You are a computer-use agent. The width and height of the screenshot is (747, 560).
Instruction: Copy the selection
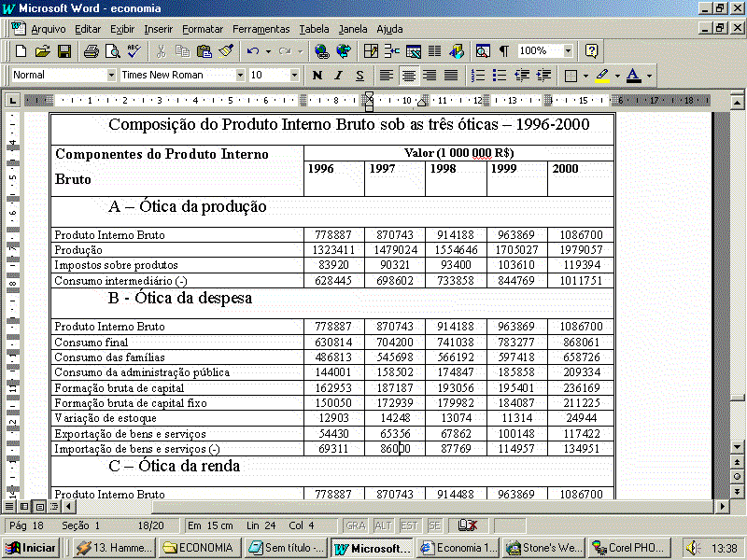[x=182, y=51]
